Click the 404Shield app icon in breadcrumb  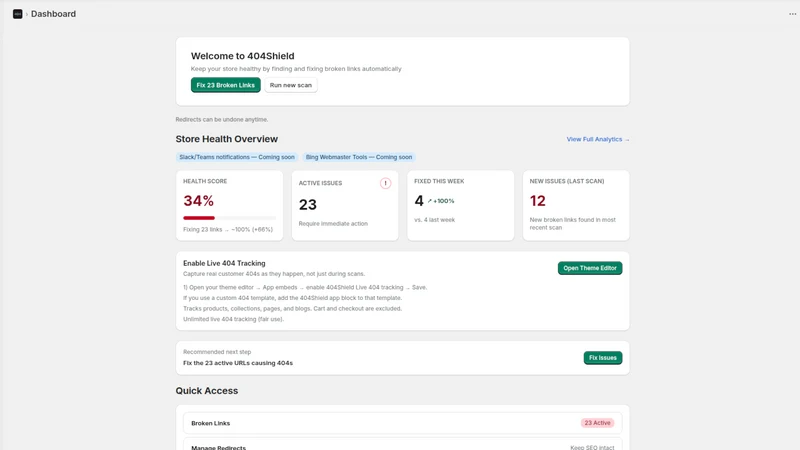point(17,14)
